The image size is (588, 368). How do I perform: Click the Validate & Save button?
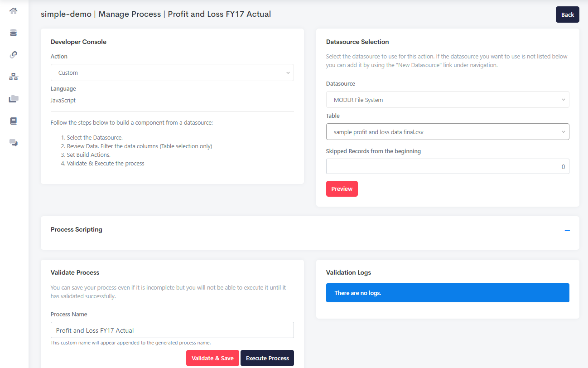click(212, 358)
